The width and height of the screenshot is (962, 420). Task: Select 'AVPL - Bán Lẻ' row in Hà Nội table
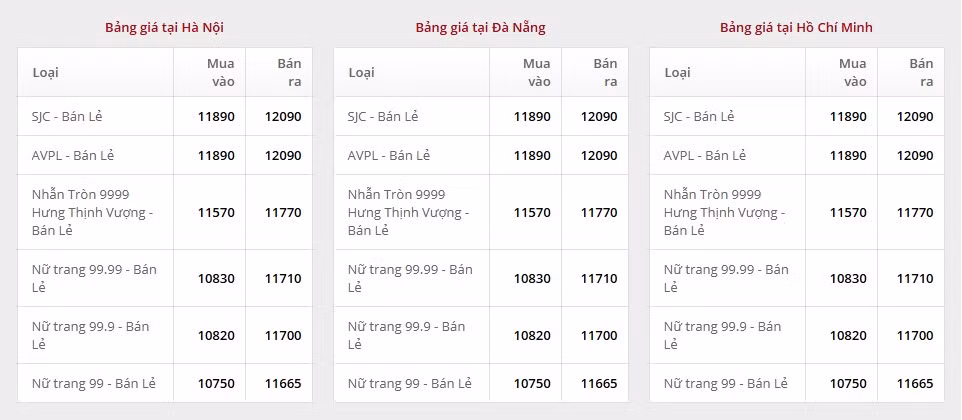(x=164, y=155)
